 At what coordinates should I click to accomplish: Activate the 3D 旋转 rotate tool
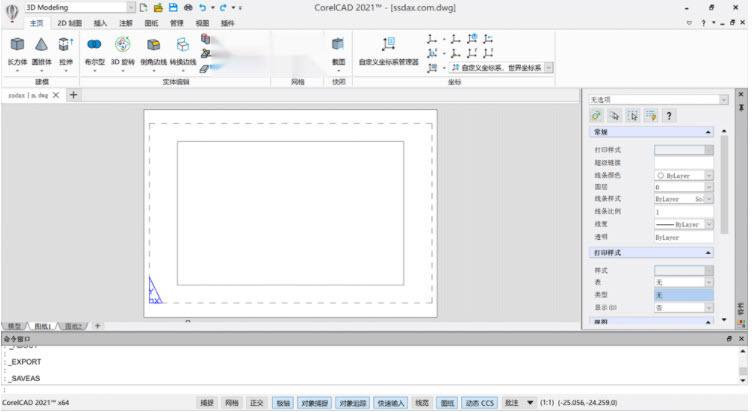(122, 47)
